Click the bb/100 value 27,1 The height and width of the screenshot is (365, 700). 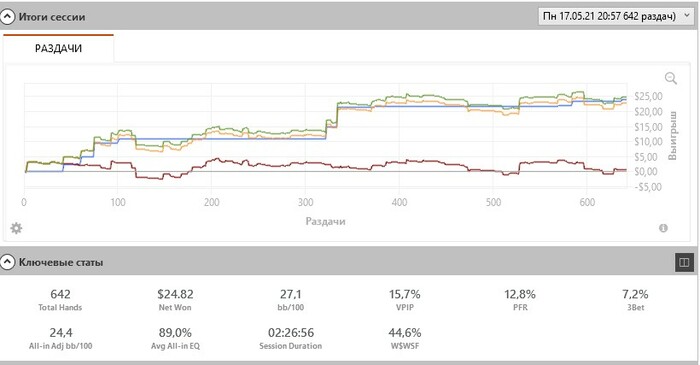tap(291, 294)
